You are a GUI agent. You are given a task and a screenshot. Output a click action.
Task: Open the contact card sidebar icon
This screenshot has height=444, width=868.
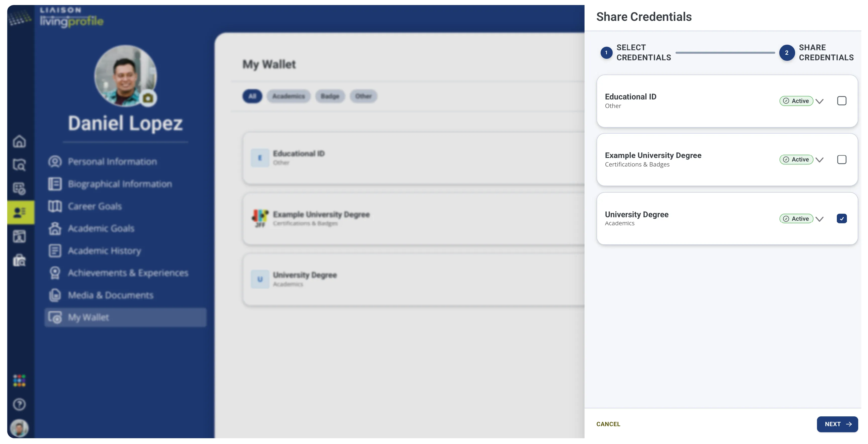19,236
